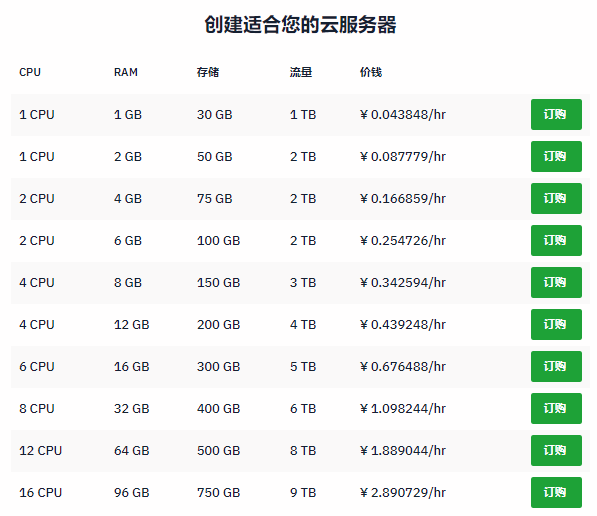This screenshot has height=516, width=597.
Task: Select the 9 TB traffic cell
Action: (303, 492)
